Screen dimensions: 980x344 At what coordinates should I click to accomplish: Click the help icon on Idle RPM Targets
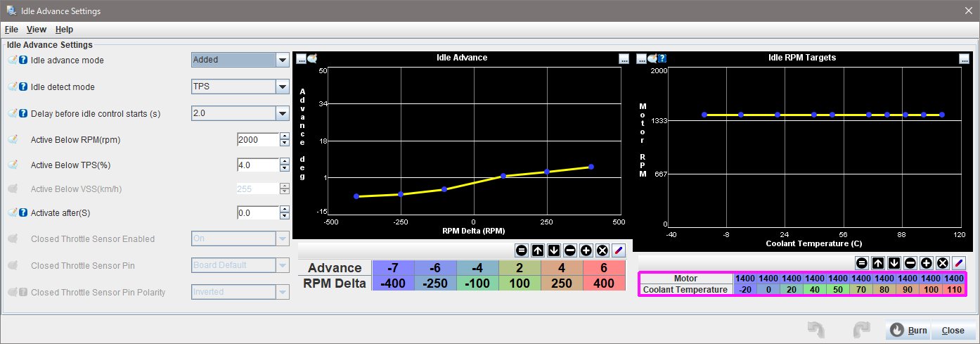coord(662,58)
